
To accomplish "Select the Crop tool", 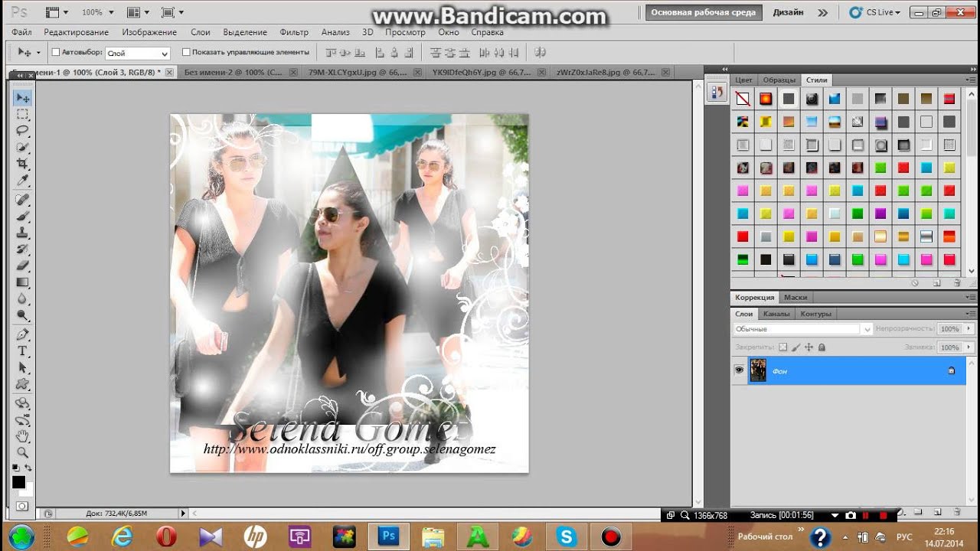I will coord(22,164).
